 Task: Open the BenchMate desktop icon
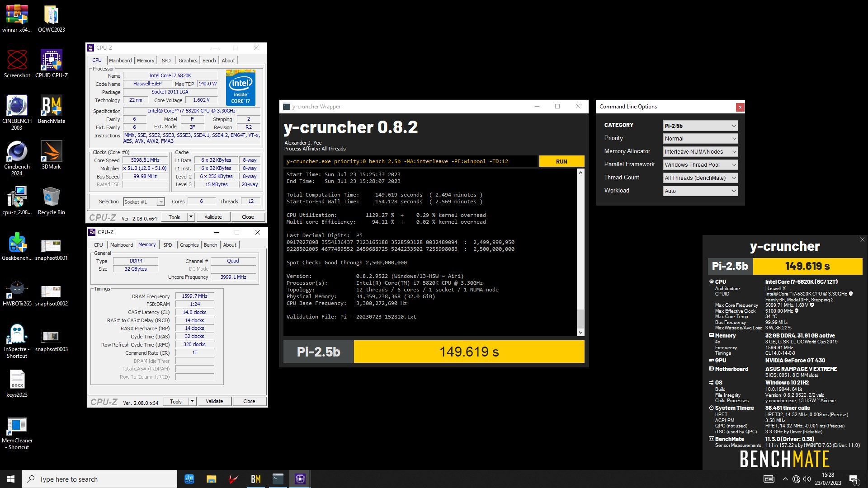[x=51, y=110]
